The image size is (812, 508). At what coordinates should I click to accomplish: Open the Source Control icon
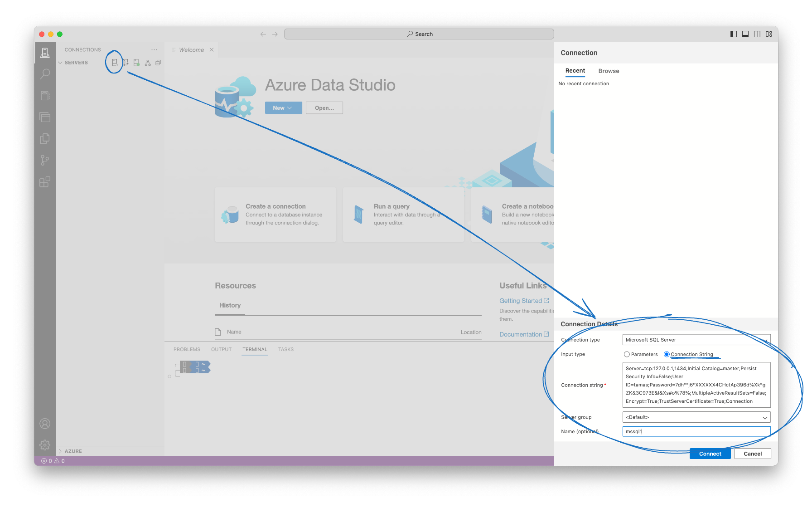click(x=45, y=161)
